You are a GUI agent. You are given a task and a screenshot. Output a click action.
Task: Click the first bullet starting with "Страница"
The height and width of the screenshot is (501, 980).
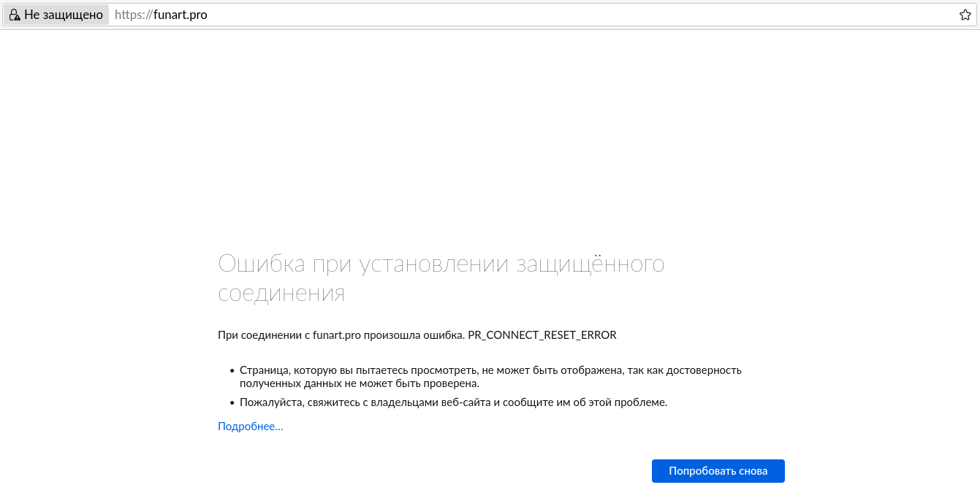pos(490,370)
